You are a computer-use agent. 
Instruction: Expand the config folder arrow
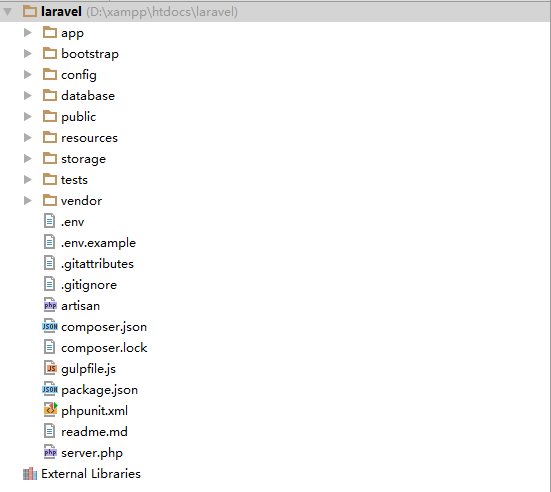point(27,75)
